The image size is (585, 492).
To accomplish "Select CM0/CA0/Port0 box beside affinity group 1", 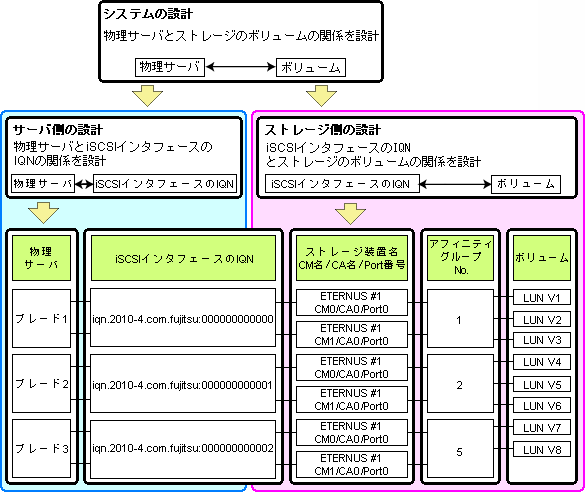I will pos(352,303).
